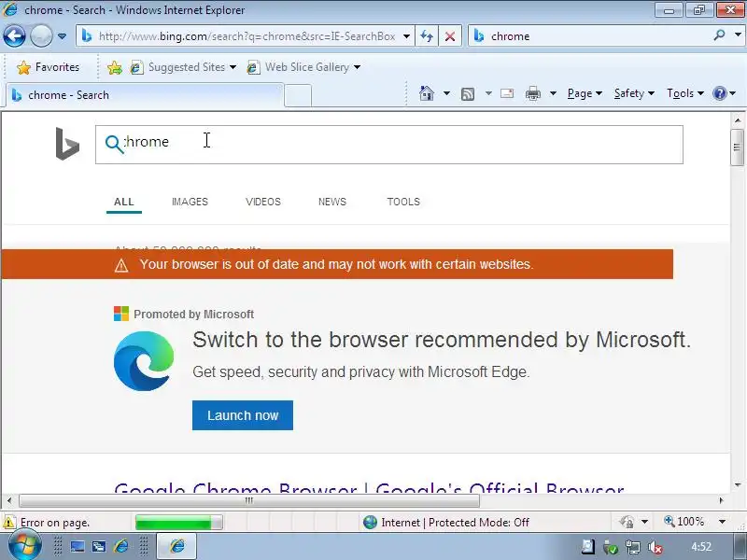Click Switch between windows quick launch icon
The height and width of the screenshot is (560, 747).
(99, 547)
